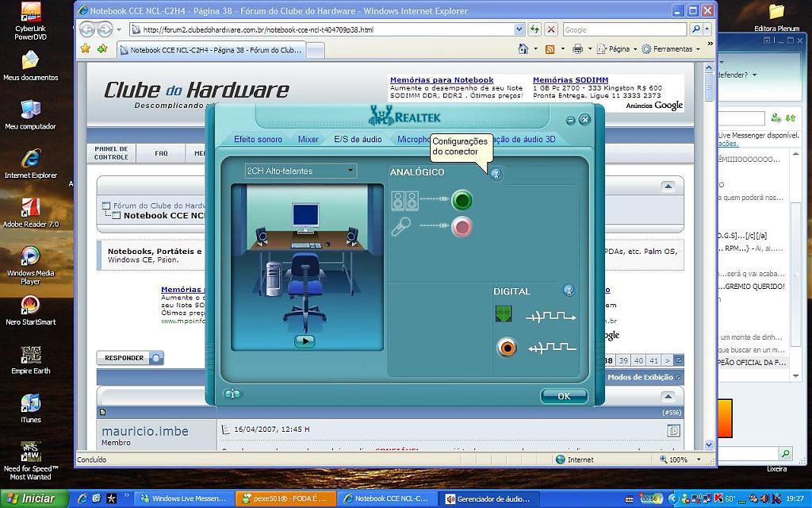Open the Editora Plenum desktop folder

tap(776, 17)
